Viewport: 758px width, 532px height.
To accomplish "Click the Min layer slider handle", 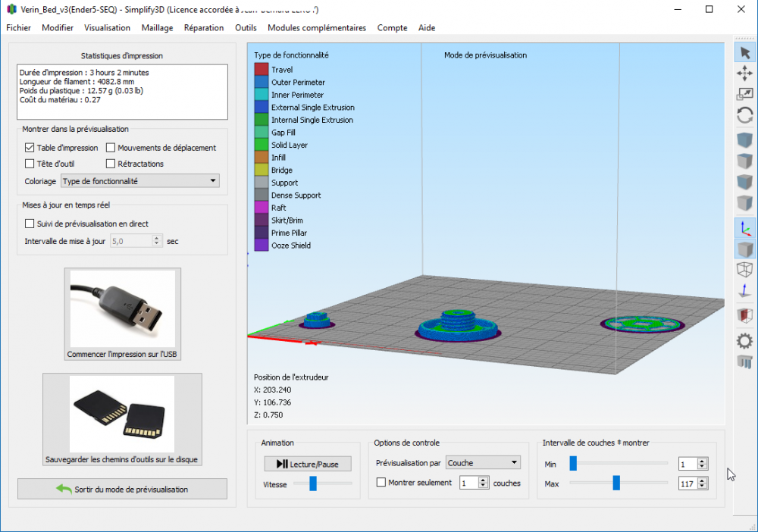I will 573,463.
